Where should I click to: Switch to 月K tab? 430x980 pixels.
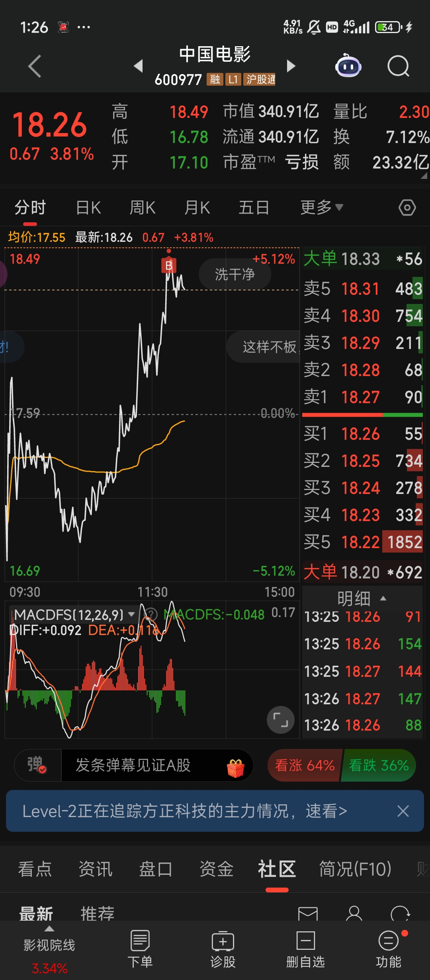(x=197, y=208)
